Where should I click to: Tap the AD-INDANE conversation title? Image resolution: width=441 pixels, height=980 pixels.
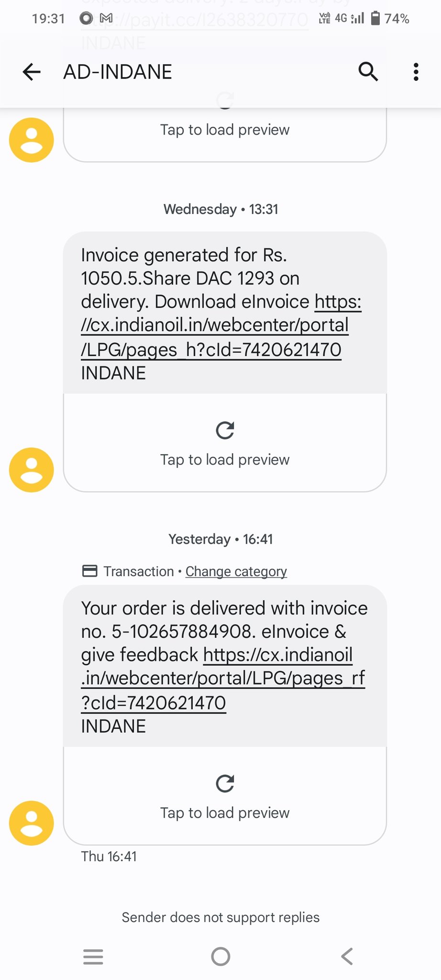click(x=118, y=72)
